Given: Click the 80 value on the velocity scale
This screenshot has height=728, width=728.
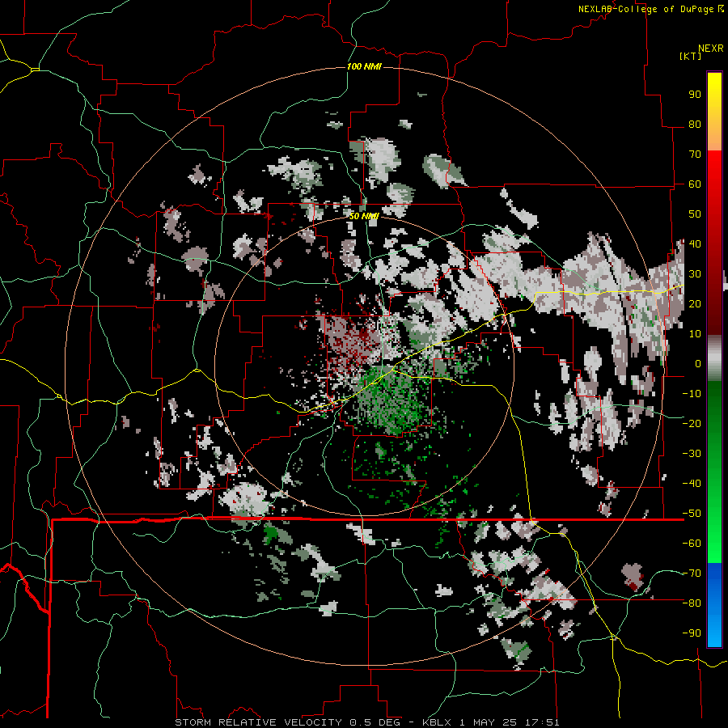Looking at the screenshot, I should point(695,125).
